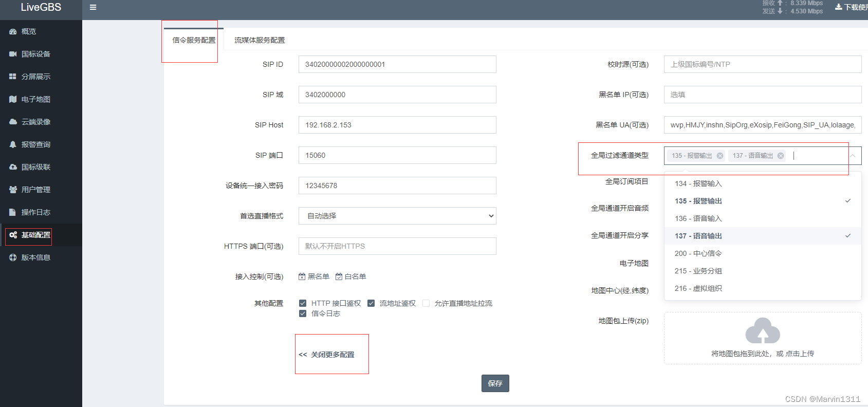The height and width of the screenshot is (407, 868).
Task: Deselect 135 - 报警输出 option
Action: tap(763, 201)
